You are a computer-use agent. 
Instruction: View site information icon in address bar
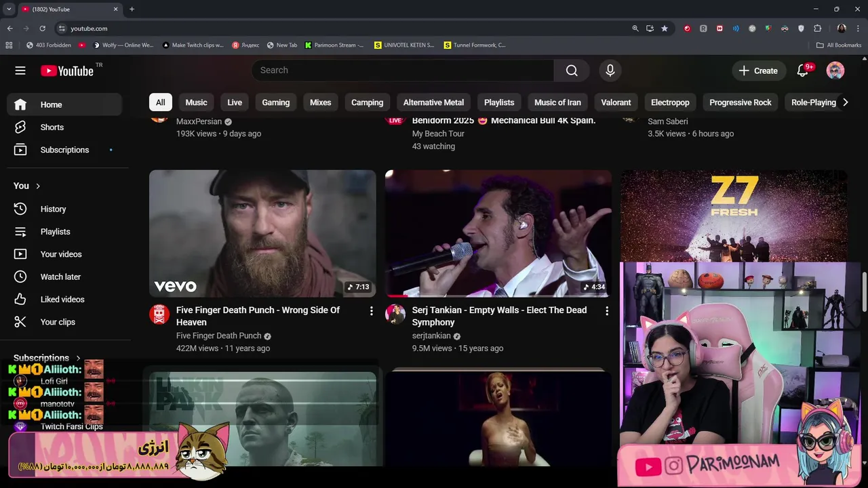[62, 28]
